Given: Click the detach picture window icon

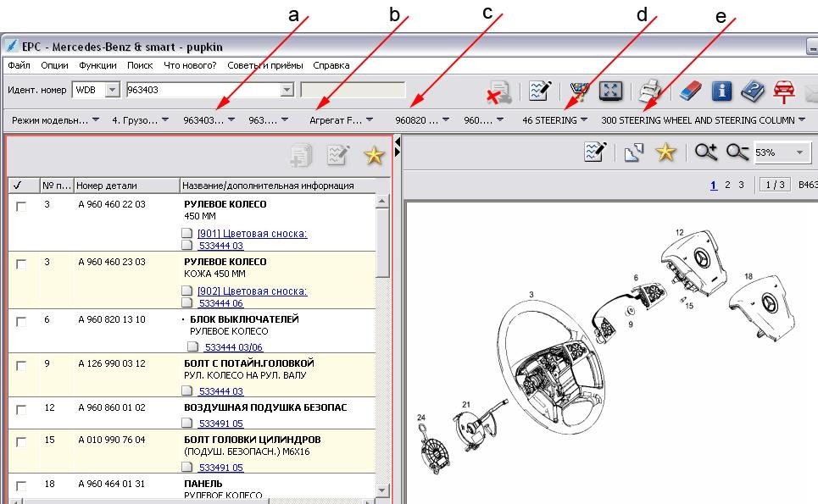Looking at the screenshot, I should click(634, 152).
